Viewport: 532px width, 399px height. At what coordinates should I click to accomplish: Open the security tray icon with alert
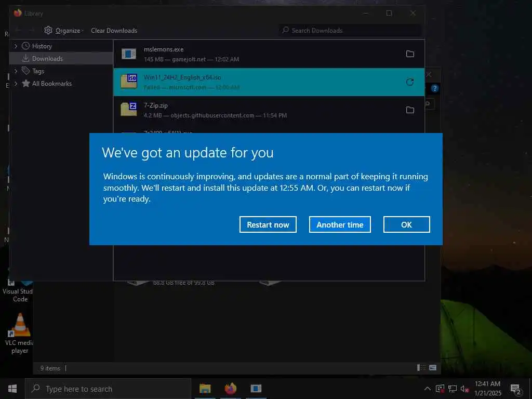pyautogui.click(x=440, y=389)
